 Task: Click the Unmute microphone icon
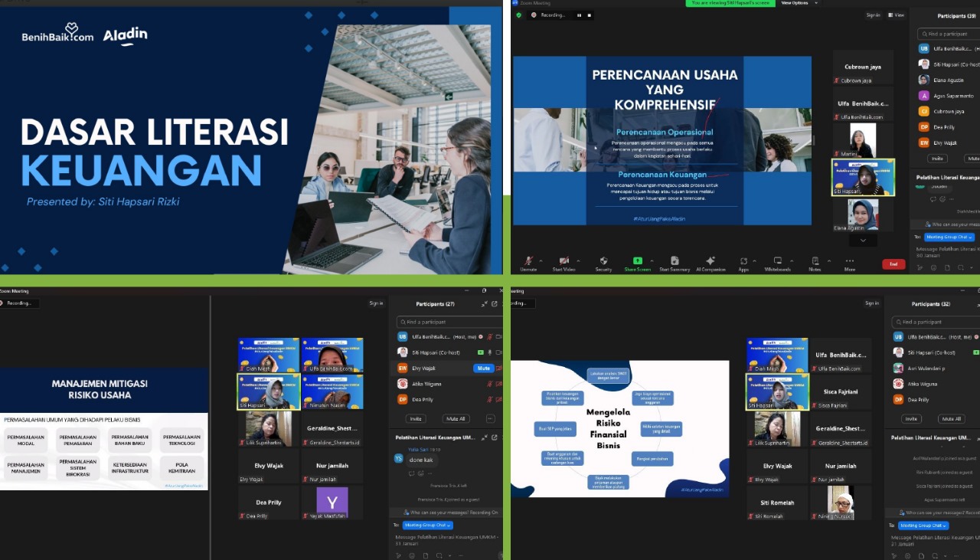coord(528,261)
